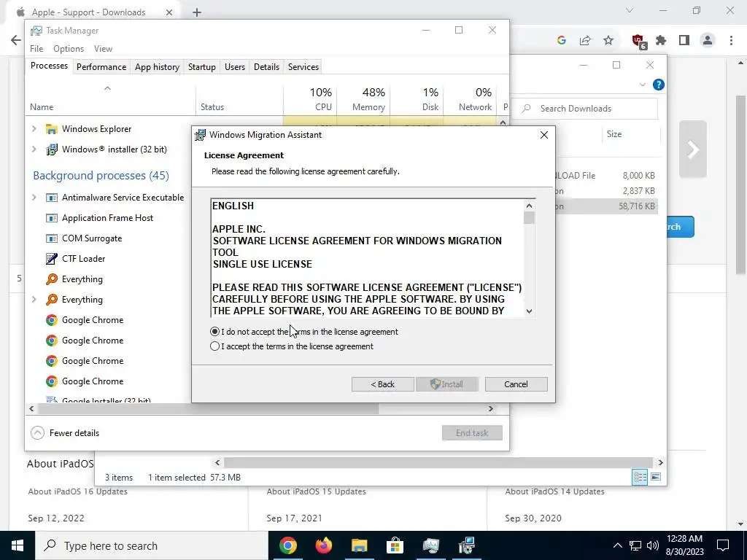Sort processes by CPU column
The width and height of the screenshot is (747, 560).
310,99
